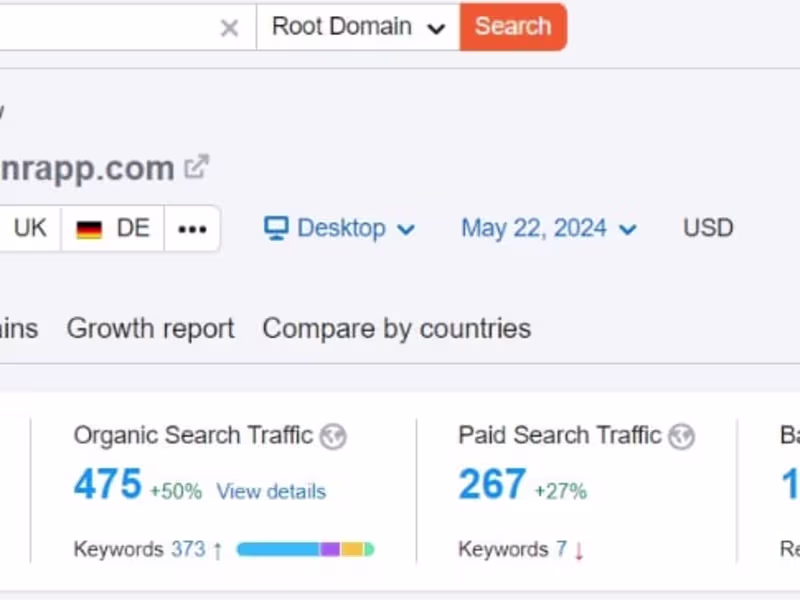This screenshot has height=600, width=800.
Task: Click the globe icon next to Organic Search Traffic
Action: 333,437
